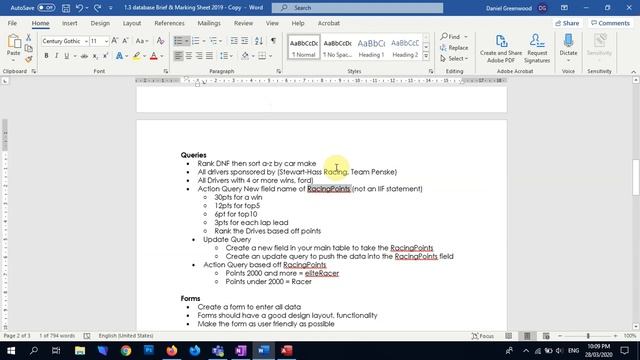640x360 pixels.
Task: Open the Font name dropdown
Action: (86, 41)
